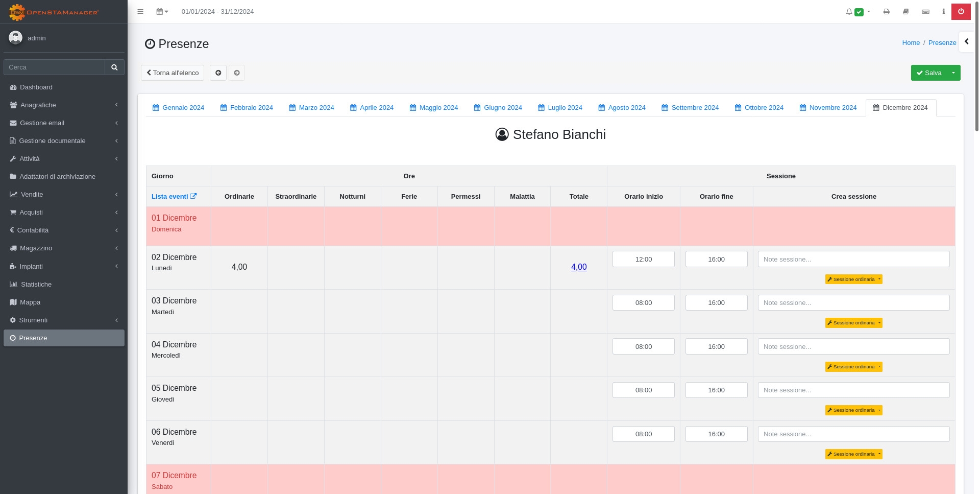Screen dimensions: 980x494
Task: Click the red power logout button
Action: coord(961,11)
